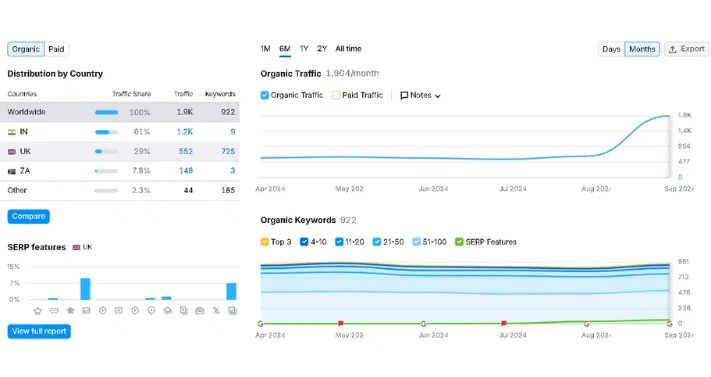Click the graduation cap SERP feature icon
The width and height of the screenshot is (711, 377).
[x=168, y=311]
